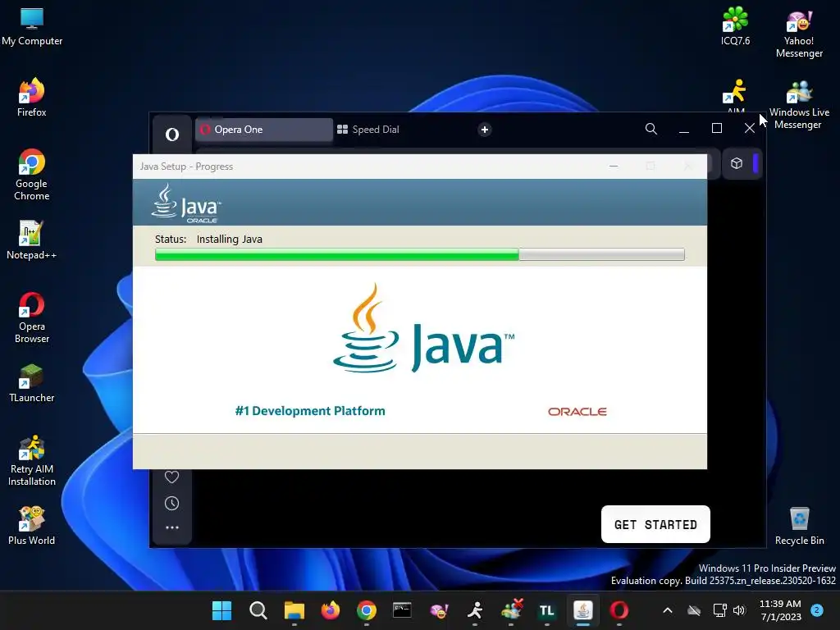Select the Java installer taskbar icon

pyautogui.click(x=583, y=610)
